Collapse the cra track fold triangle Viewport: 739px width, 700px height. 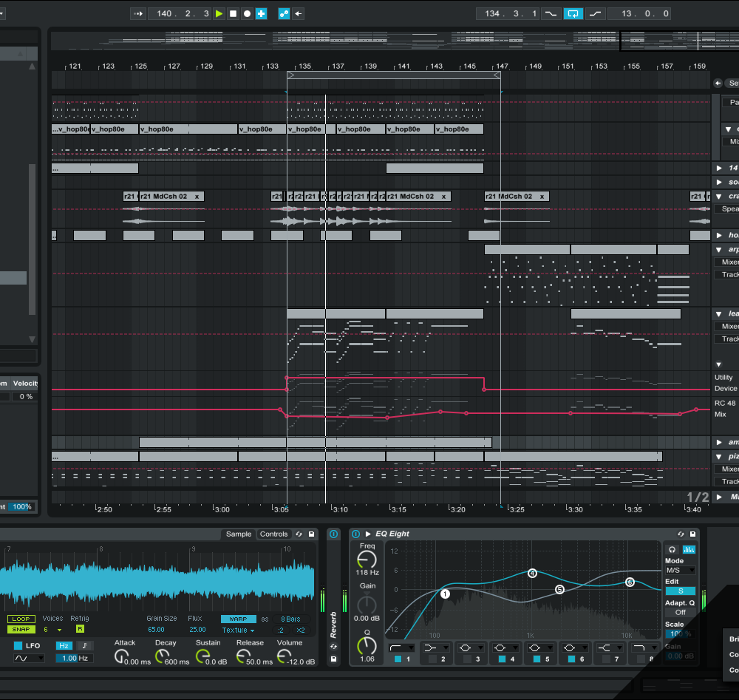coord(719,197)
